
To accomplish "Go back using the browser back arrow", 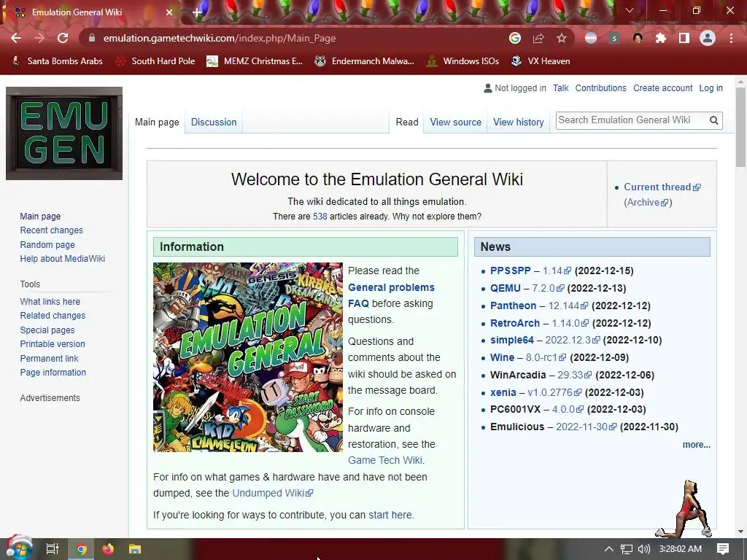I will pos(16,38).
